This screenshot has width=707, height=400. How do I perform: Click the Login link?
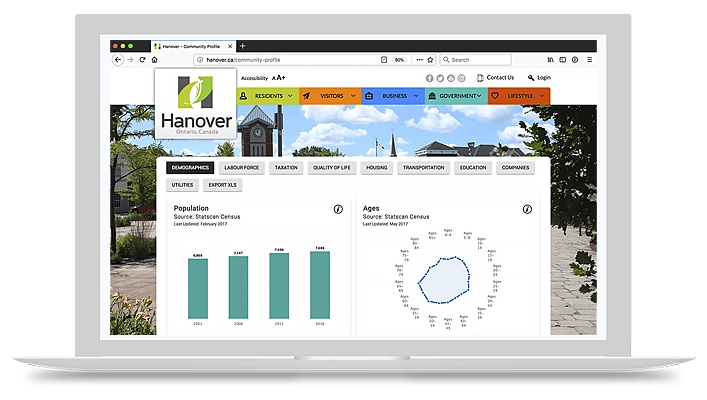point(539,78)
